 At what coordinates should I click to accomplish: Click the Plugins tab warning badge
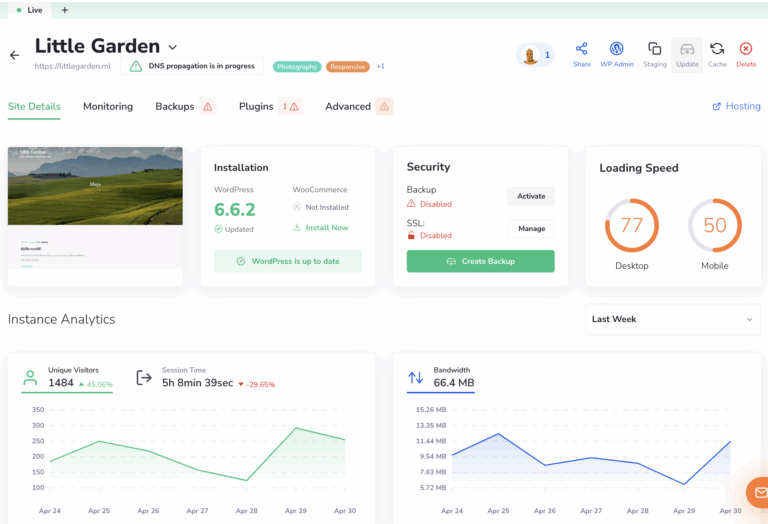click(290, 106)
